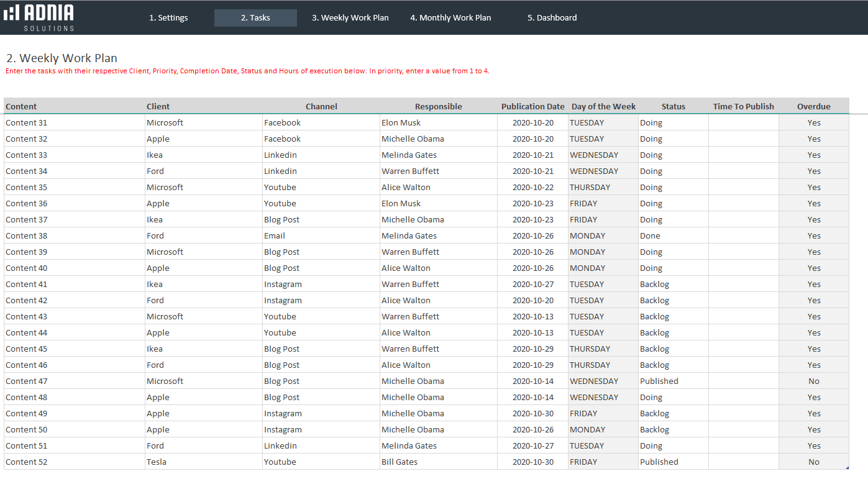Select the Content 31 cell

coord(27,123)
